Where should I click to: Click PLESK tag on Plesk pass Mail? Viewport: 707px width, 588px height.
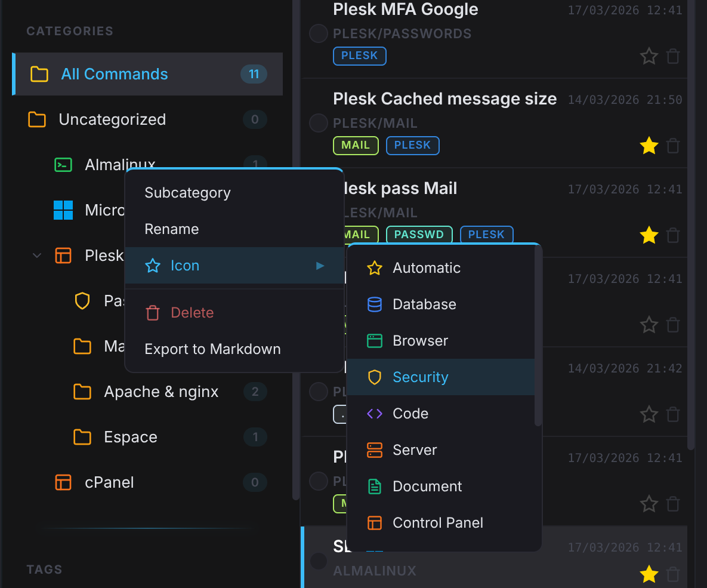point(486,235)
